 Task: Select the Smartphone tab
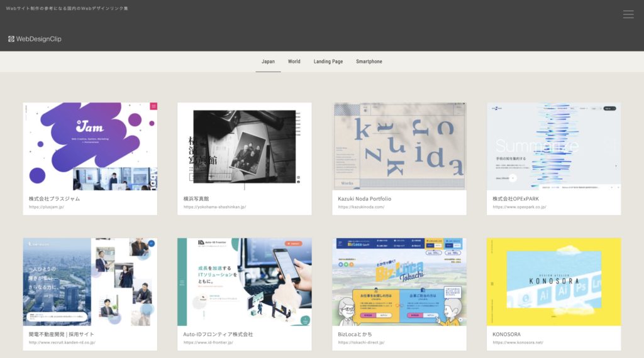click(369, 62)
